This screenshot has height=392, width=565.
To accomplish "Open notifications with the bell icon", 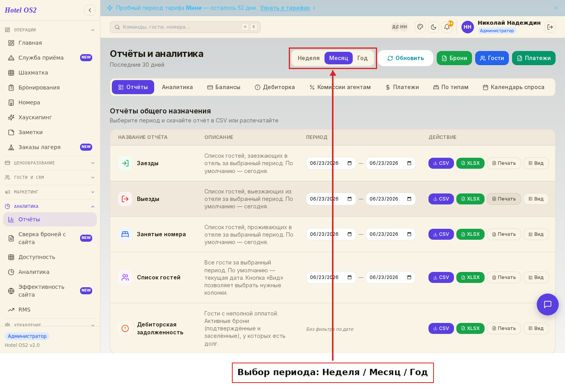I will click(x=447, y=27).
